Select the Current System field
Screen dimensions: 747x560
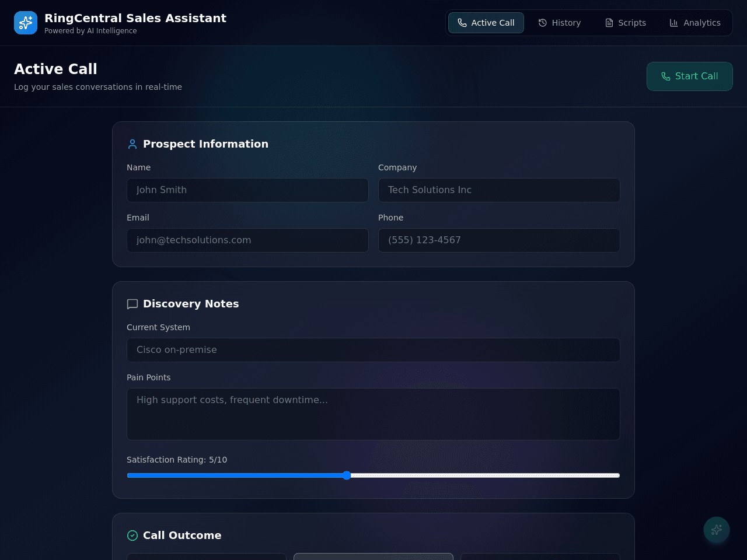point(373,350)
